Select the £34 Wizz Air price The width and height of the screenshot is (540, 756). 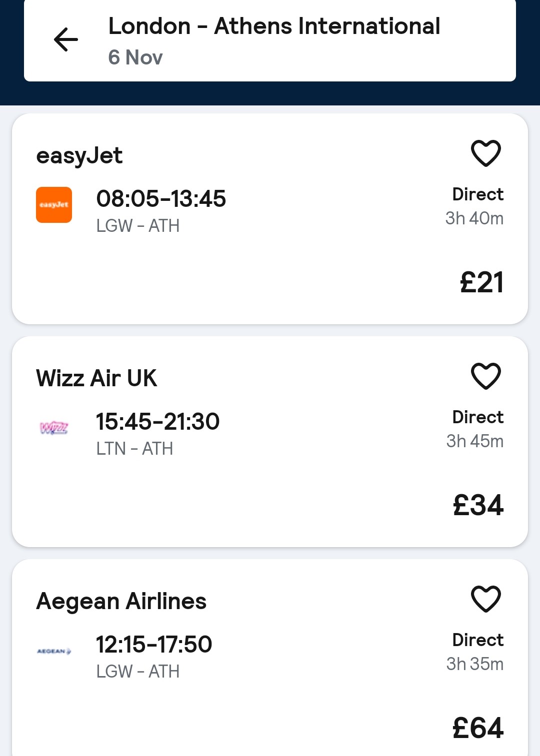click(x=478, y=505)
